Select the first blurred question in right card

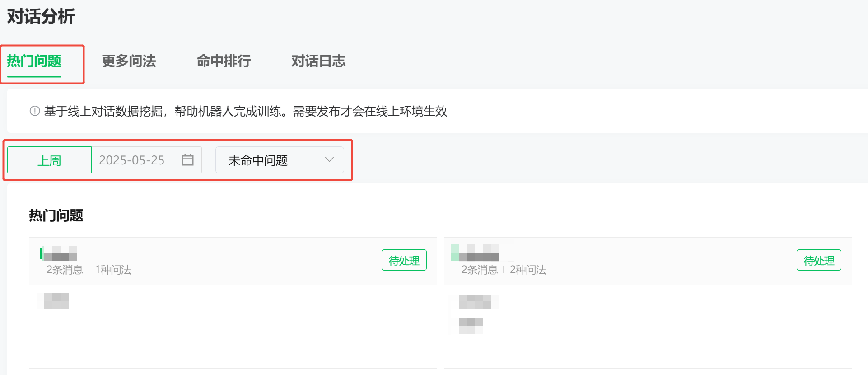coord(474,302)
